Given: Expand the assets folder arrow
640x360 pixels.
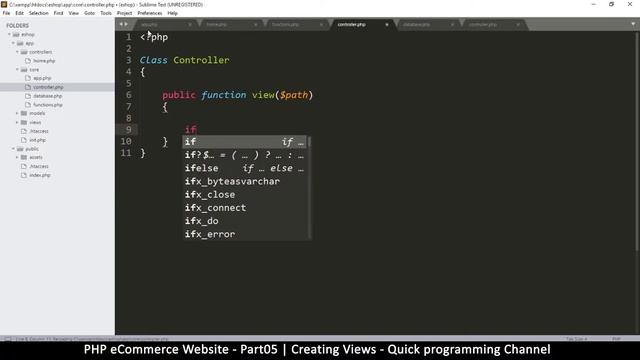Looking at the screenshot, I should click(x=18, y=157).
